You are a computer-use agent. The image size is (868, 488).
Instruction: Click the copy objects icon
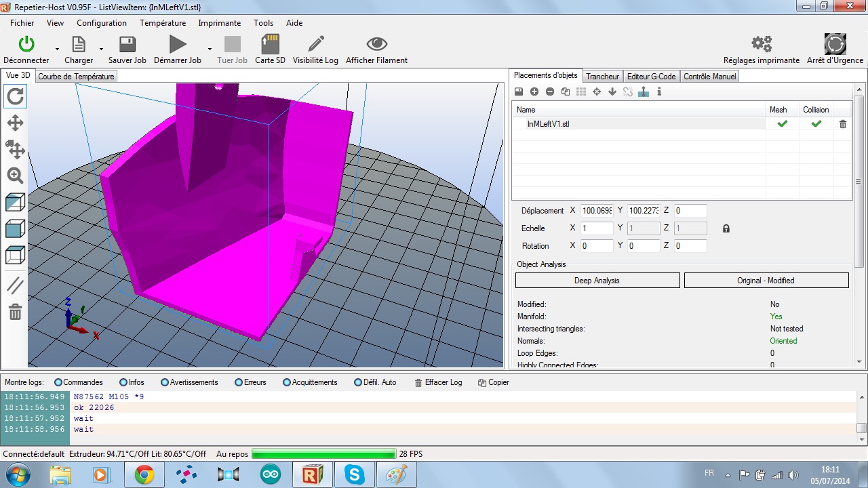566,91
